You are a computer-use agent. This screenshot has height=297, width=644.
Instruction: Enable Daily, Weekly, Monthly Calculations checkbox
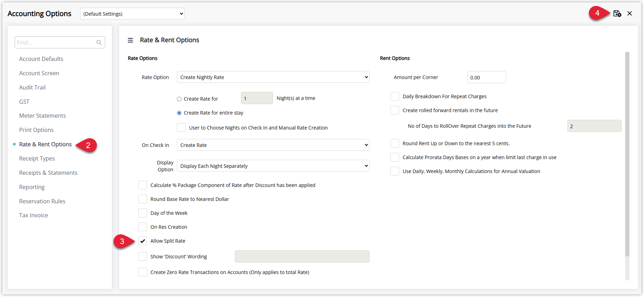395,171
